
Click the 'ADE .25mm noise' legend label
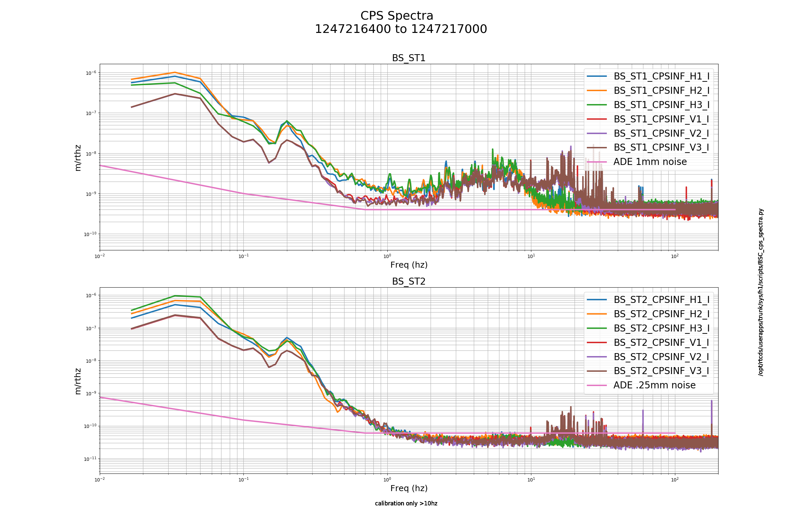click(x=654, y=385)
